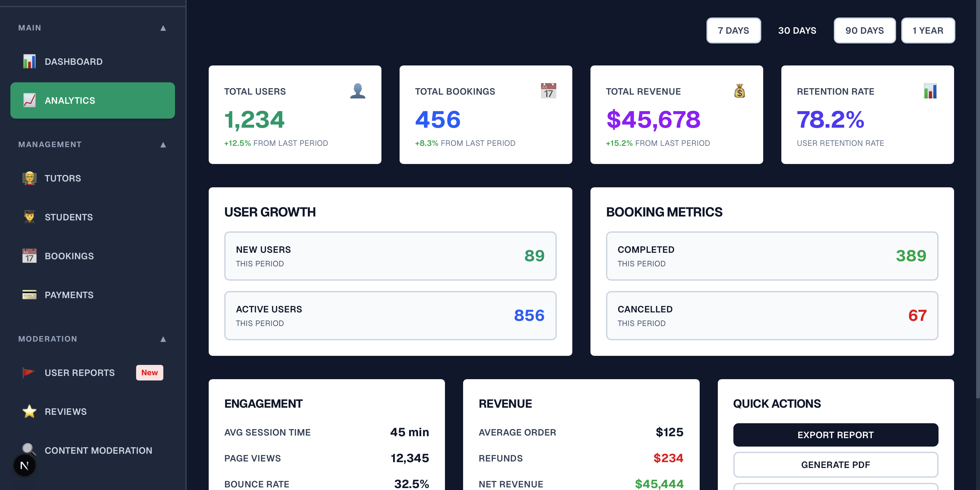This screenshot has height=490, width=980.
Task: Click the Bookings calendar icon in sidebar
Action: tap(29, 256)
